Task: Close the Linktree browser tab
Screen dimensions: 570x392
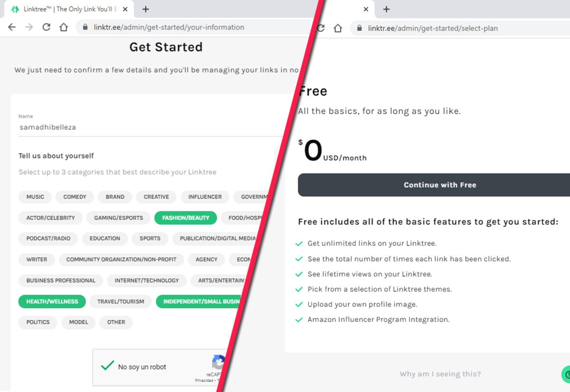Action: point(125,9)
